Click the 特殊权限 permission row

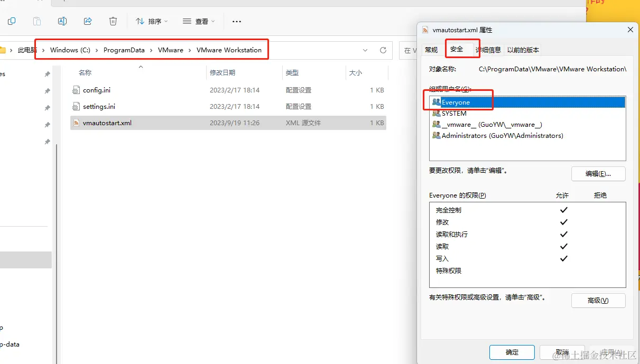[x=527, y=270]
